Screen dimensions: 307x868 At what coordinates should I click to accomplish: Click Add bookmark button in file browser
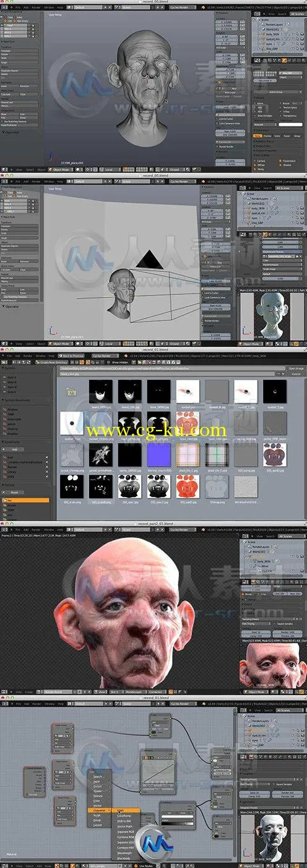[14, 449]
